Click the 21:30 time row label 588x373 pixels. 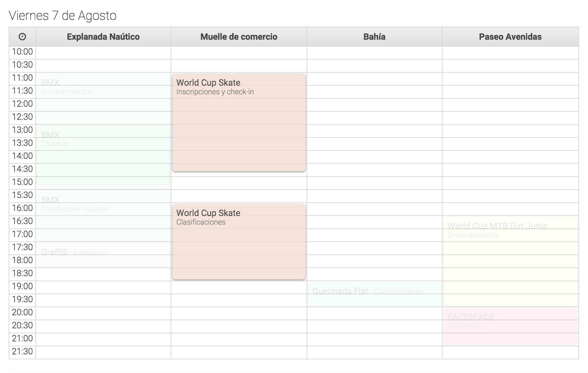point(22,352)
